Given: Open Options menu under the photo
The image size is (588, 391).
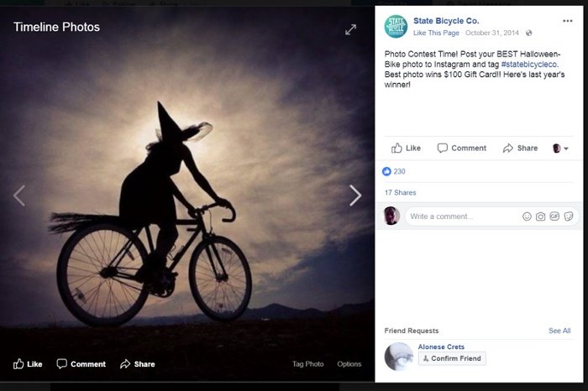Looking at the screenshot, I should (349, 364).
